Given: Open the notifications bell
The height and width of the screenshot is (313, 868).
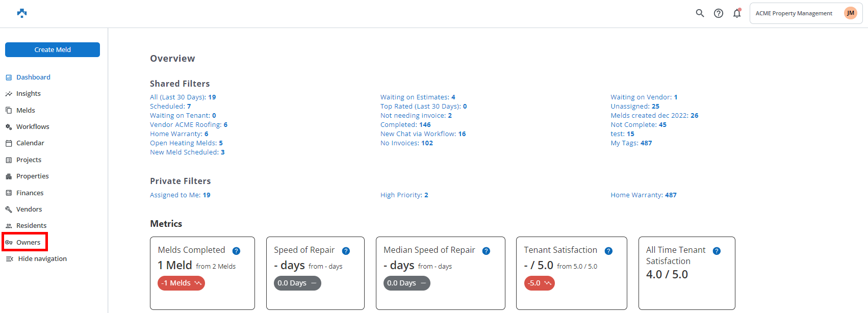Looking at the screenshot, I should 737,13.
